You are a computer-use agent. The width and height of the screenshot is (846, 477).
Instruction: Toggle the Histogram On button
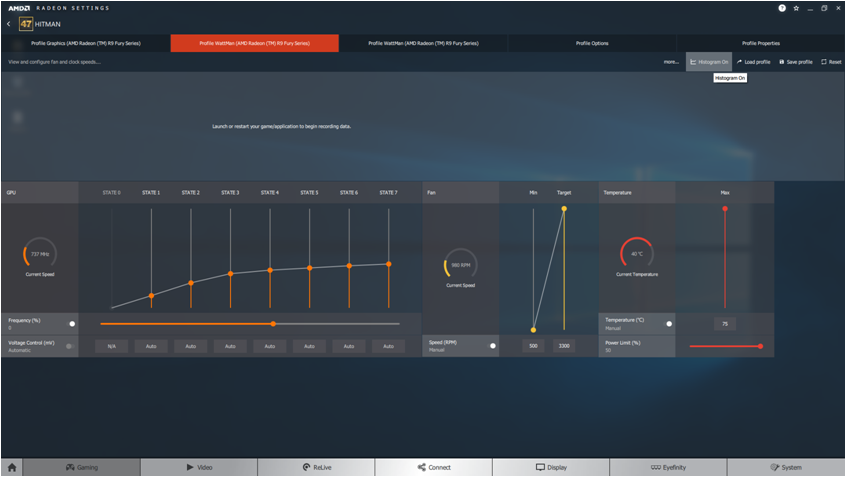point(709,62)
